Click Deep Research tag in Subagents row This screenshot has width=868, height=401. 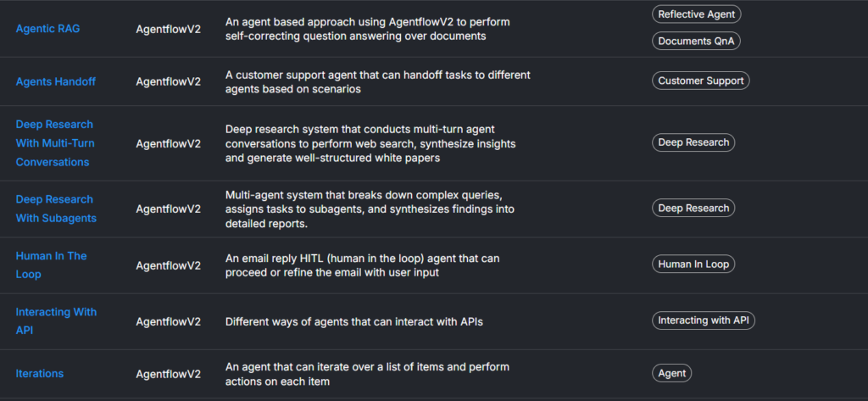point(693,208)
